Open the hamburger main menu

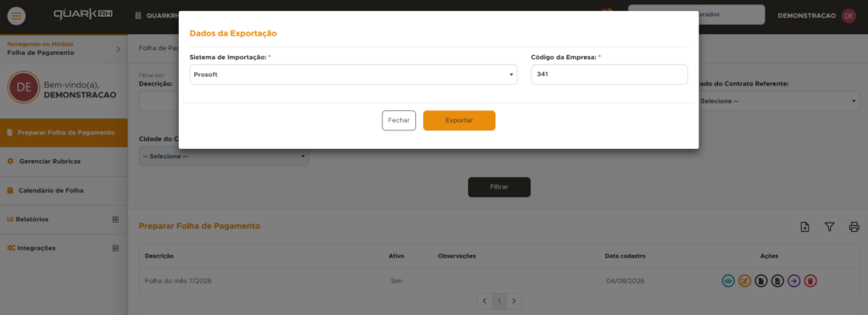(16, 15)
